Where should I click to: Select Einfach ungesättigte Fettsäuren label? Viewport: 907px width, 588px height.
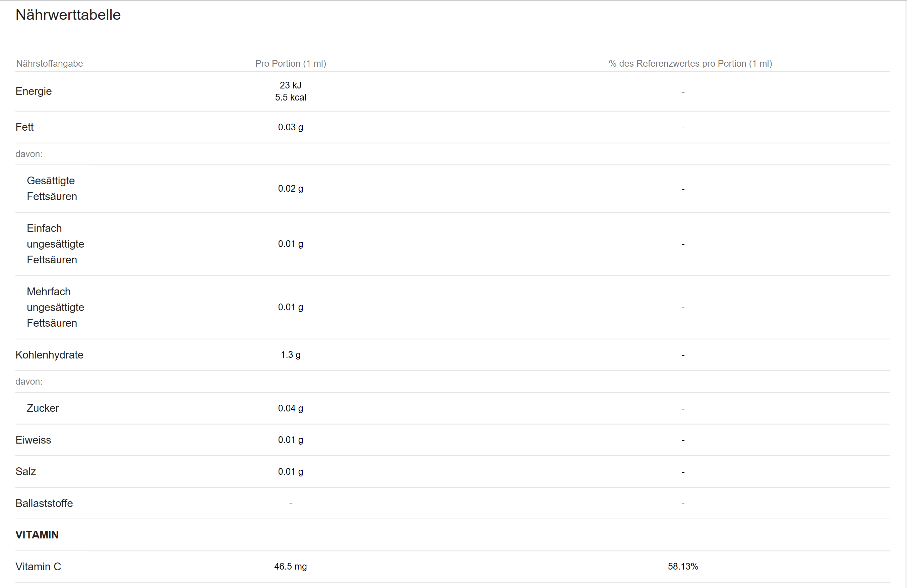click(x=55, y=244)
